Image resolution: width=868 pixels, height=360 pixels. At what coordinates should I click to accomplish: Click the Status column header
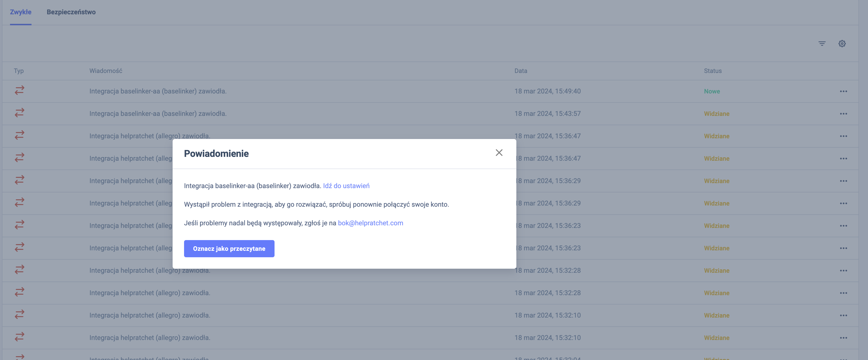pyautogui.click(x=713, y=71)
